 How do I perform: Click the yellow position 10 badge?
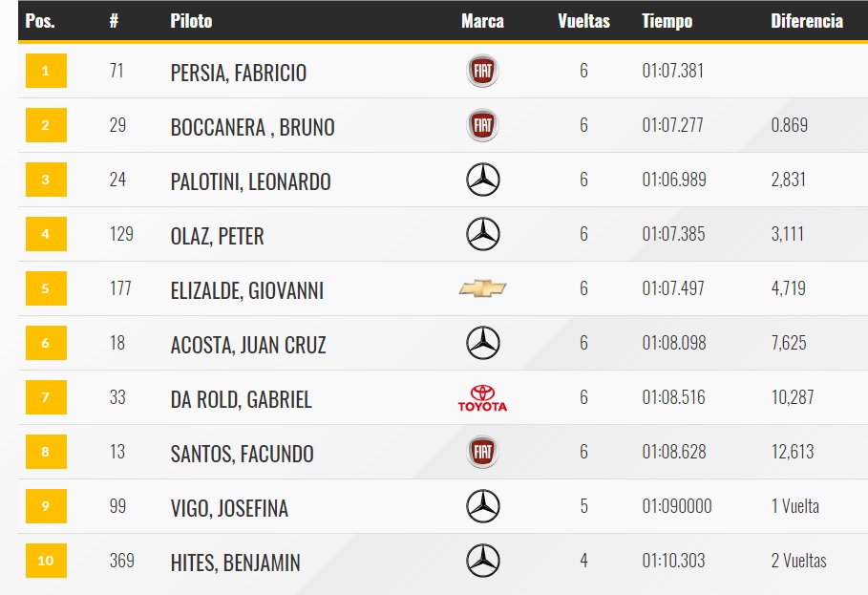click(x=46, y=560)
